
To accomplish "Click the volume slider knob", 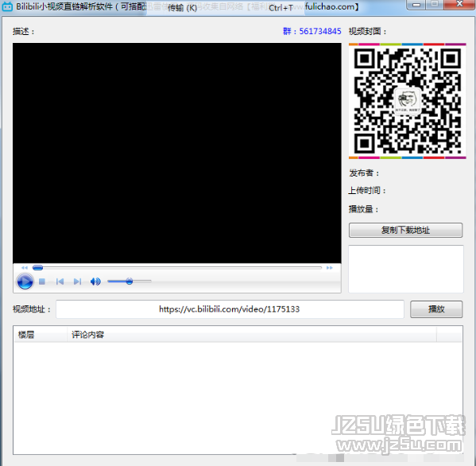I will click(130, 282).
